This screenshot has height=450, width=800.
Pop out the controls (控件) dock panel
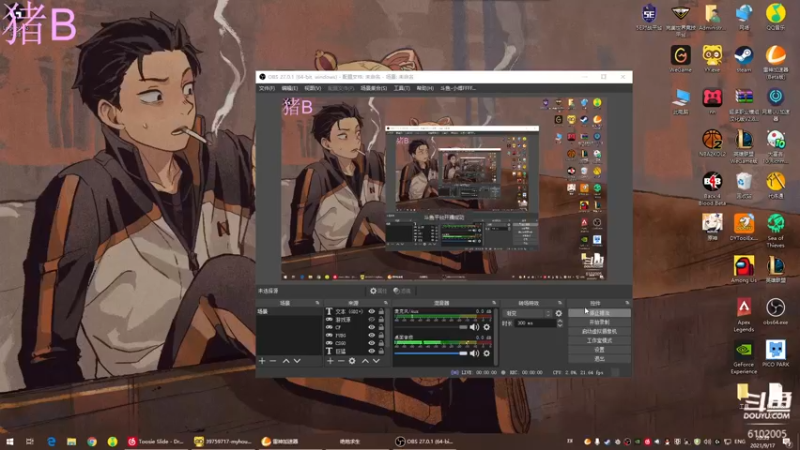[627, 303]
